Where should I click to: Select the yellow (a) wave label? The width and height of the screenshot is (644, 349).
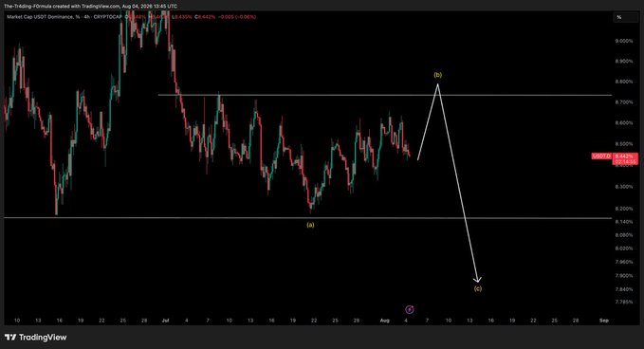(310, 225)
